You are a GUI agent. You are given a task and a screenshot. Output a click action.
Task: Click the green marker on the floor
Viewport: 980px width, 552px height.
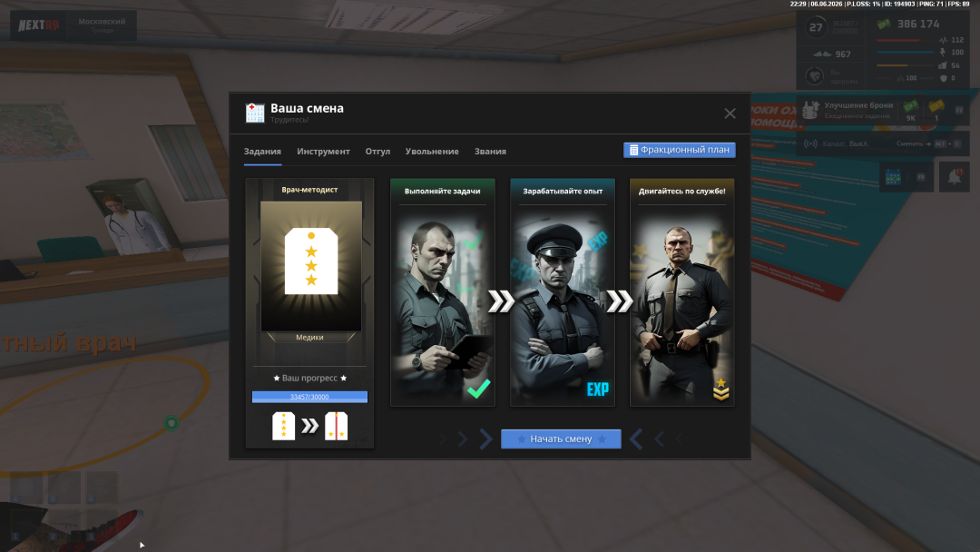[x=171, y=423]
